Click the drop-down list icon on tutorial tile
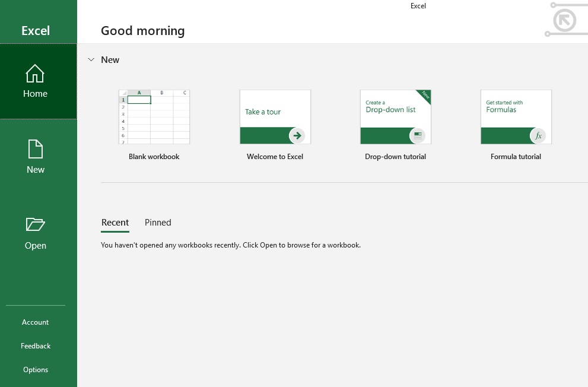Screen dimensions: 588x387 [x=417, y=136]
